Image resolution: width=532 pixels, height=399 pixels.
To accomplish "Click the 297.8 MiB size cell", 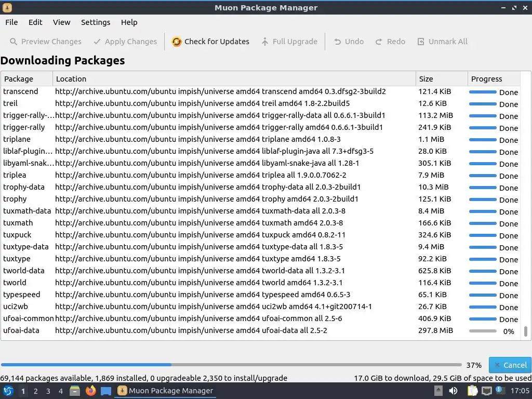I will coord(436,330).
